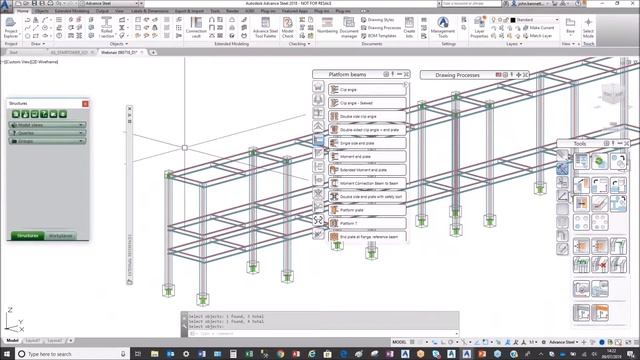
Task: Select the Clip angle connection
Action: [367, 89]
